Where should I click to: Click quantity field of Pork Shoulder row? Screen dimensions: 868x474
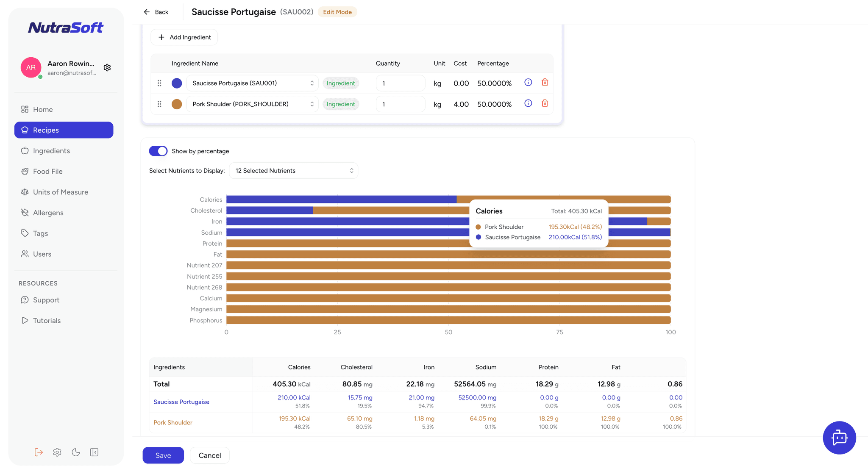click(x=401, y=104)
